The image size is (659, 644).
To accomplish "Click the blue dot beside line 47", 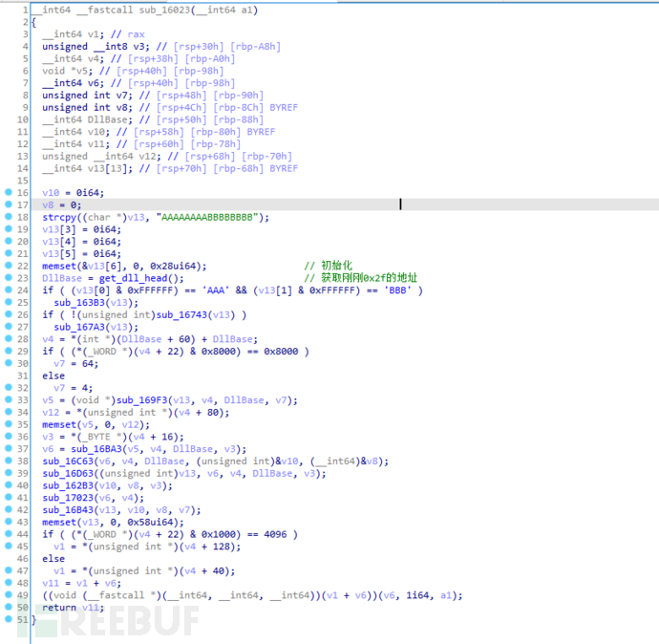I will click(9, 570).
